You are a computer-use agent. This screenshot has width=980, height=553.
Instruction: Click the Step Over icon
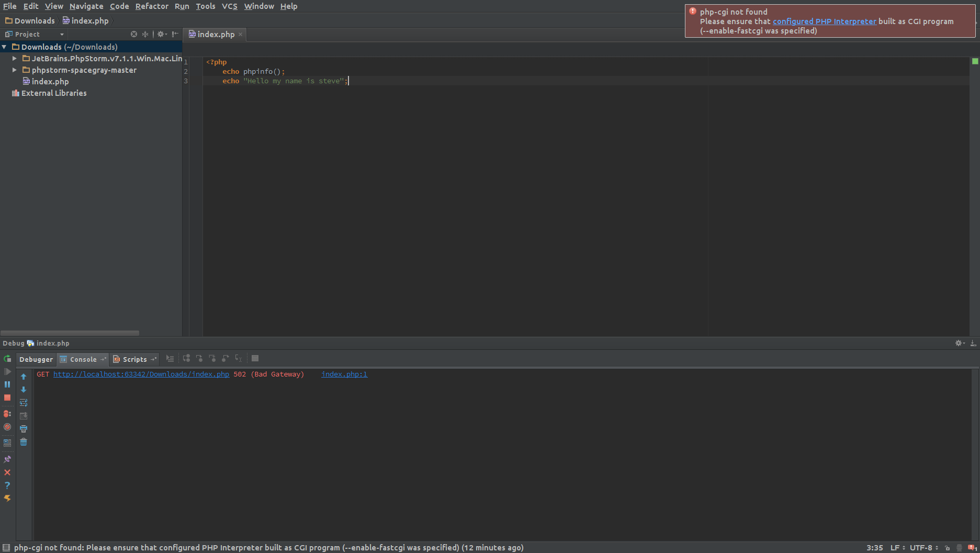tap(186, 359)
